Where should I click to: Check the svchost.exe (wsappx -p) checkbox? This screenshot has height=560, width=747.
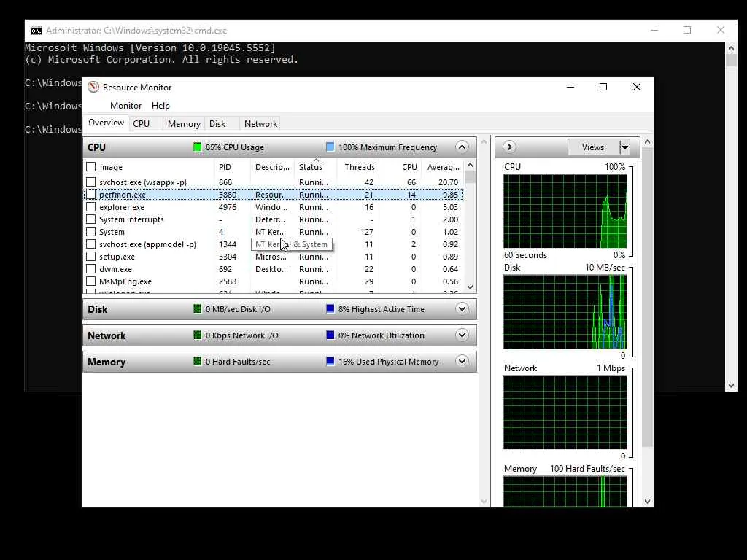coord(90,182)
